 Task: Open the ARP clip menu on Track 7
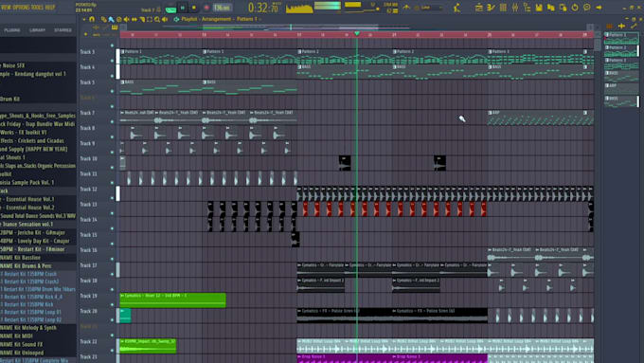[x=490, y=113]
